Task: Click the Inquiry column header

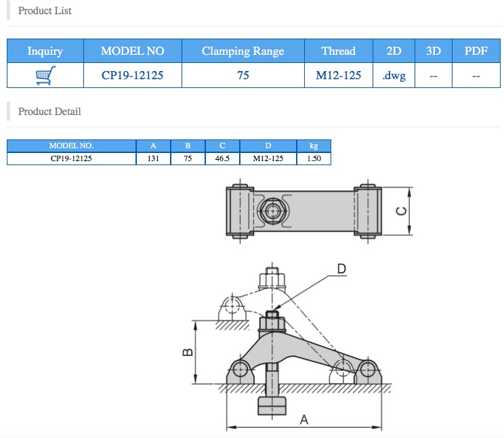Action: 45,51
